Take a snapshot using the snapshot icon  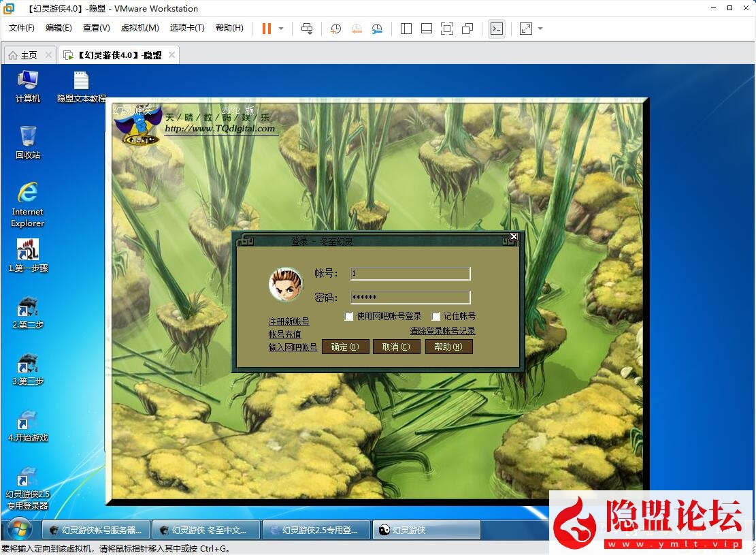coord(335,29)
